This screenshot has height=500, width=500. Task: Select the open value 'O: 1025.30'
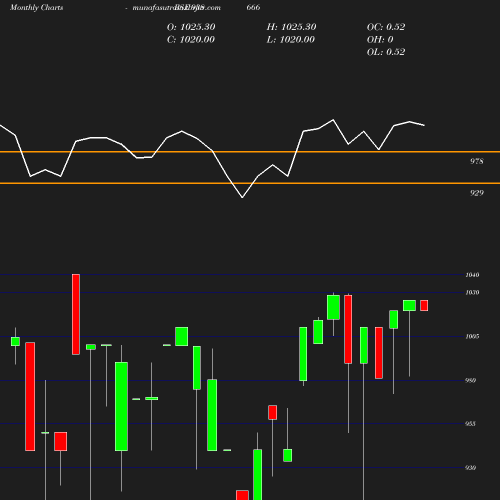tap(191, 27)
